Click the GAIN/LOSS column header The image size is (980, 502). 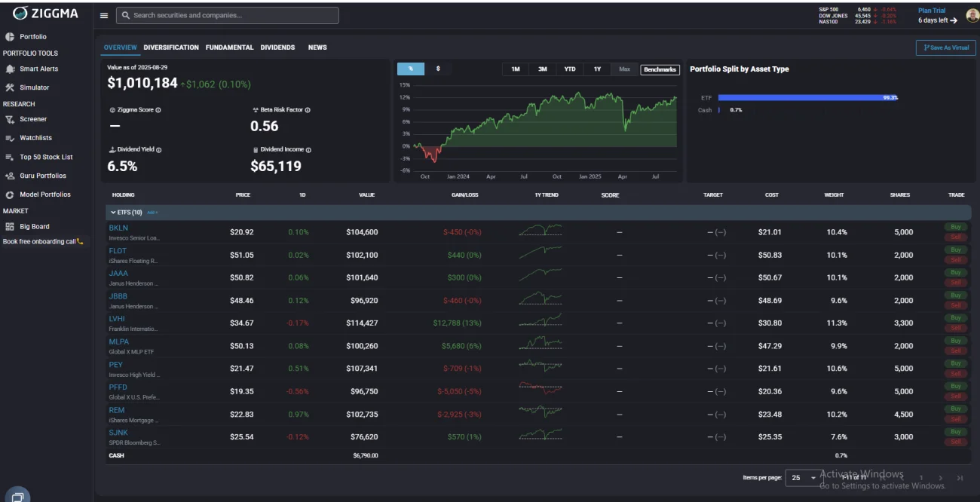(464, 195)
